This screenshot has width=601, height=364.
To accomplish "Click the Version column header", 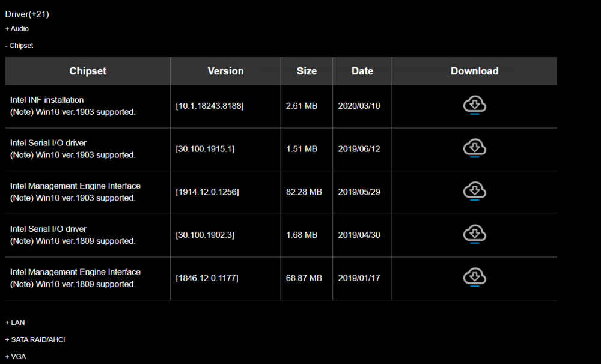I will [x=226, y=71].
